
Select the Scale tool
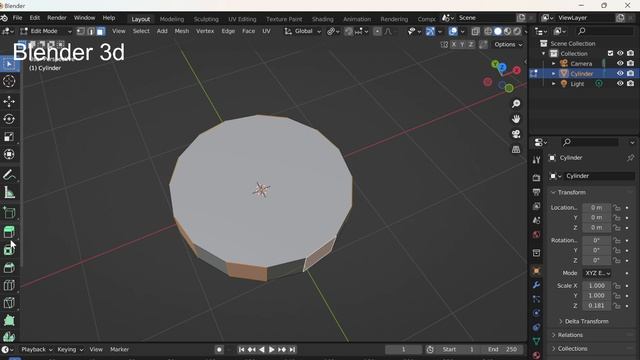coord(9,136)
